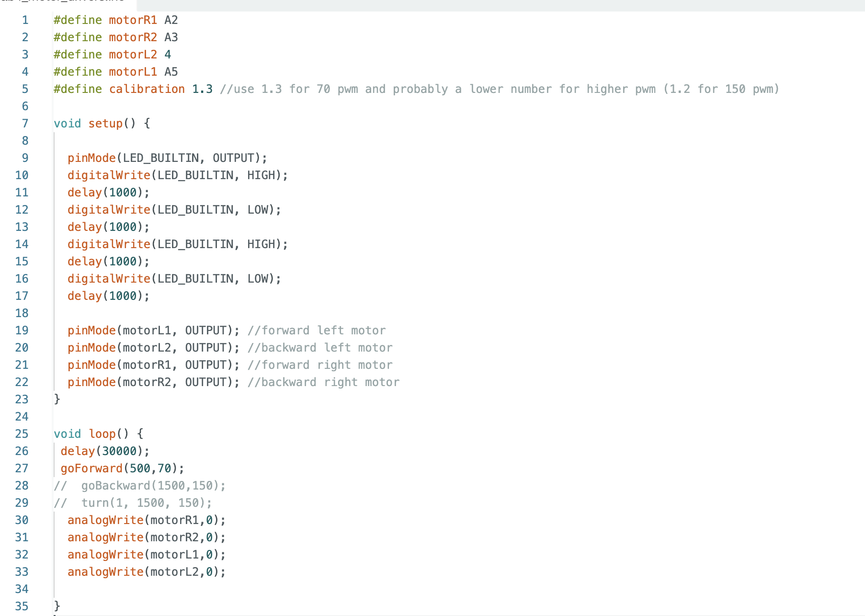
Task: Click digitalWrite LOW on line 12
Action: tap(174, 210)
